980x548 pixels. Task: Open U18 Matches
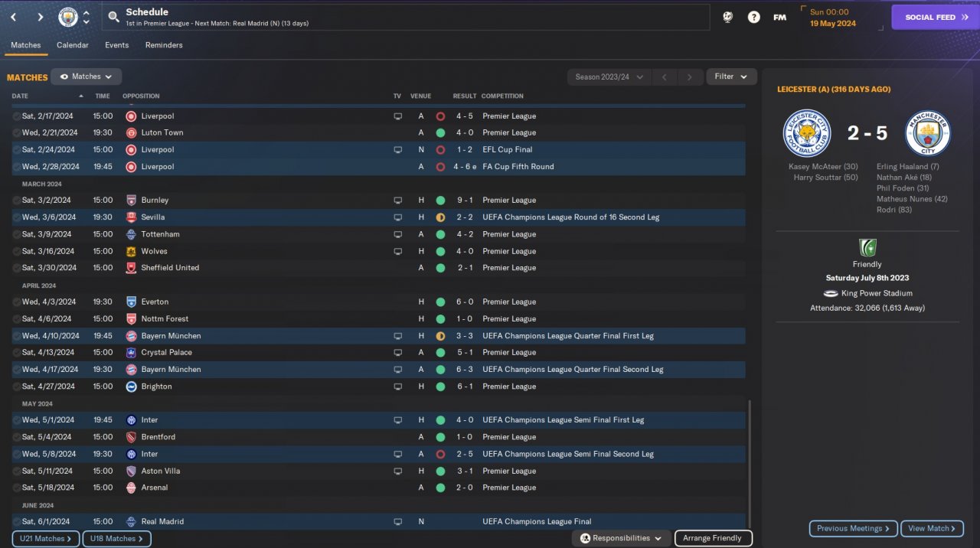click(x=116, y=539)
